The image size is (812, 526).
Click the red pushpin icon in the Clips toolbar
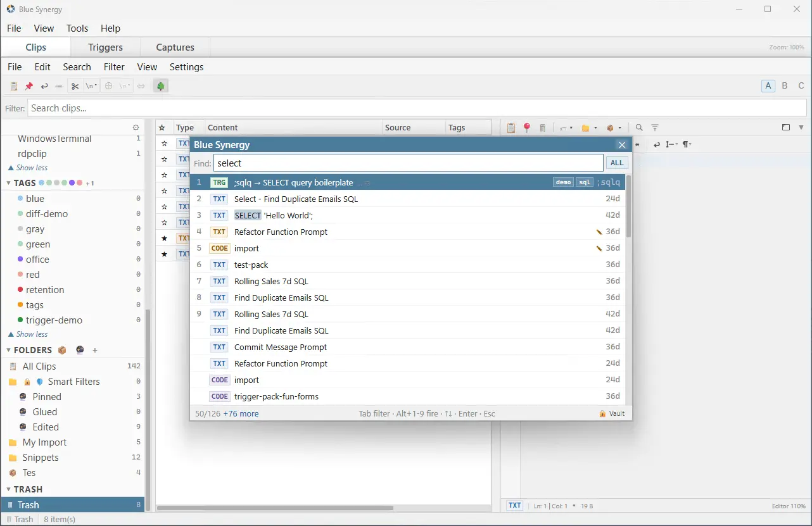point(29,86)
